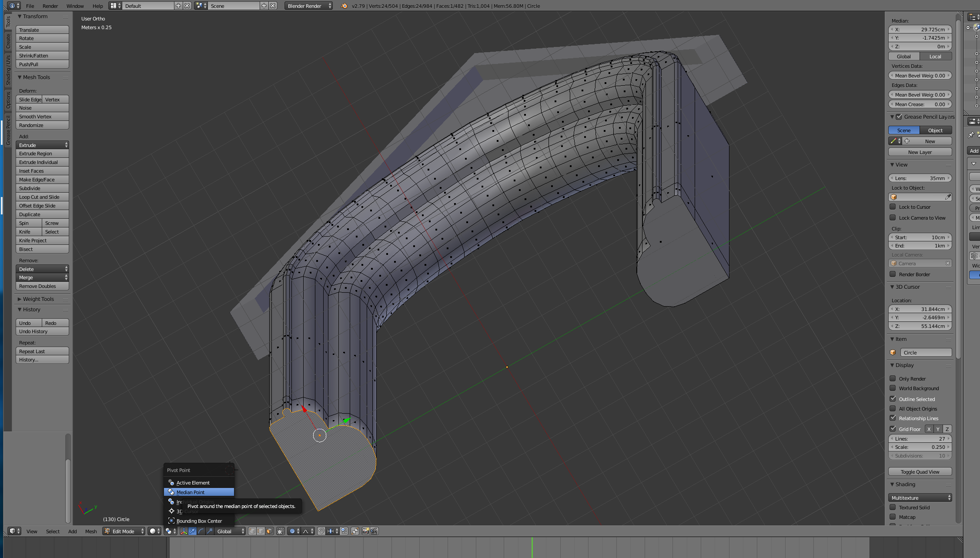The height and width of the screenshot is (558, 980).
Task: Open the 3D View editor type selector
Action: pos(14,531)
